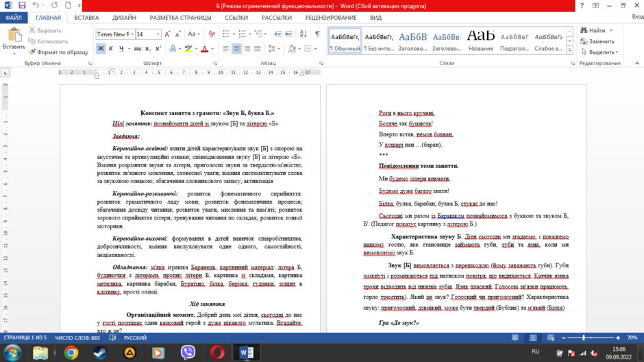
Task: Open the text effects icon
Action: tap(173, 49)
